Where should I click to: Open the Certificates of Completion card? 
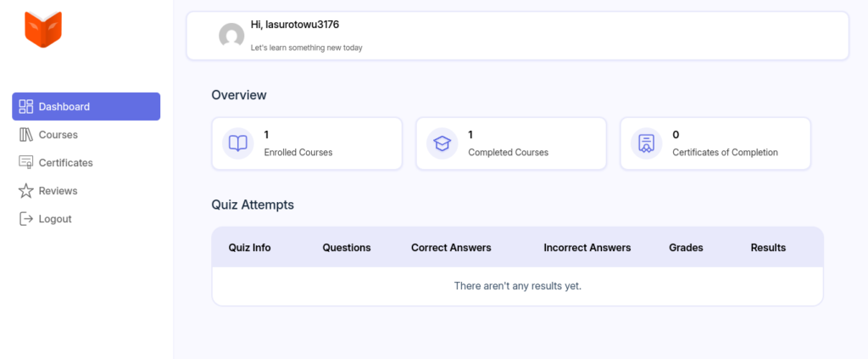[715, 143]
